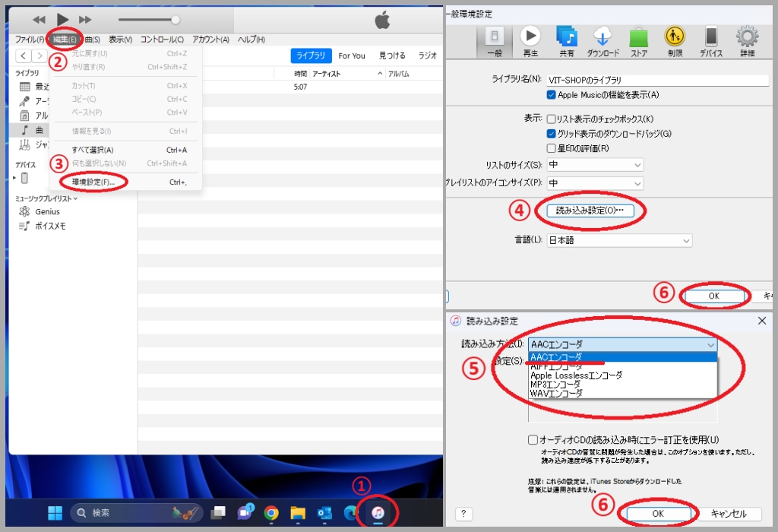Open the アカウント(A) menu
This screenshot has height=532, width=778.
(211, 40)
